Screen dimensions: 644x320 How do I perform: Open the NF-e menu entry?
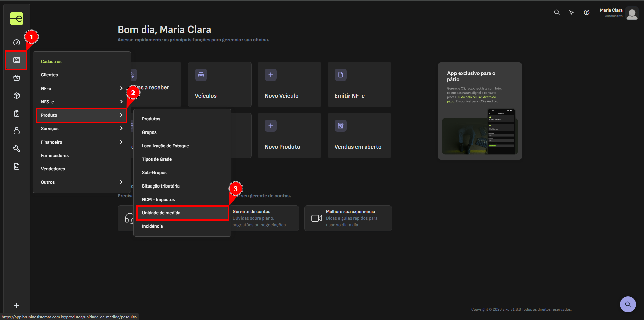point(82,88)
